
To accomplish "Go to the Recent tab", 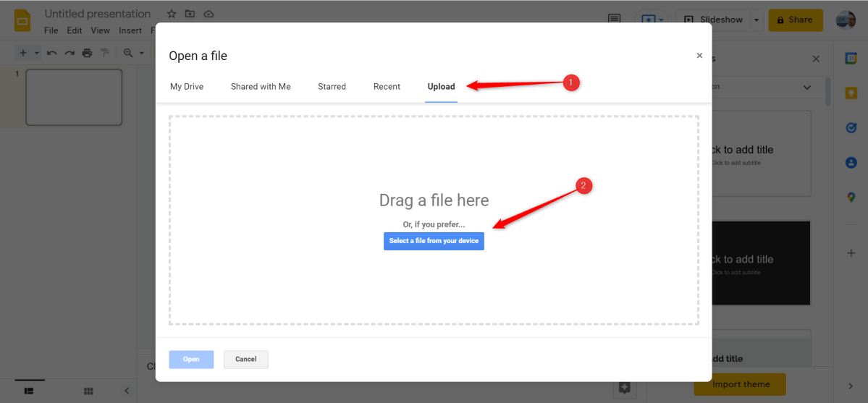I will 387,86.
